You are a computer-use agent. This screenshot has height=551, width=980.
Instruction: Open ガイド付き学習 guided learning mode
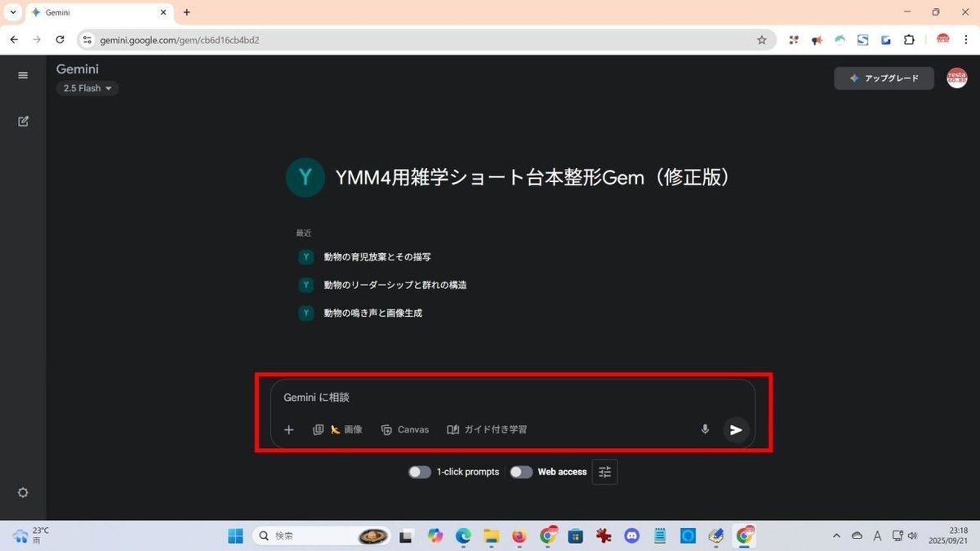(488, 429)
